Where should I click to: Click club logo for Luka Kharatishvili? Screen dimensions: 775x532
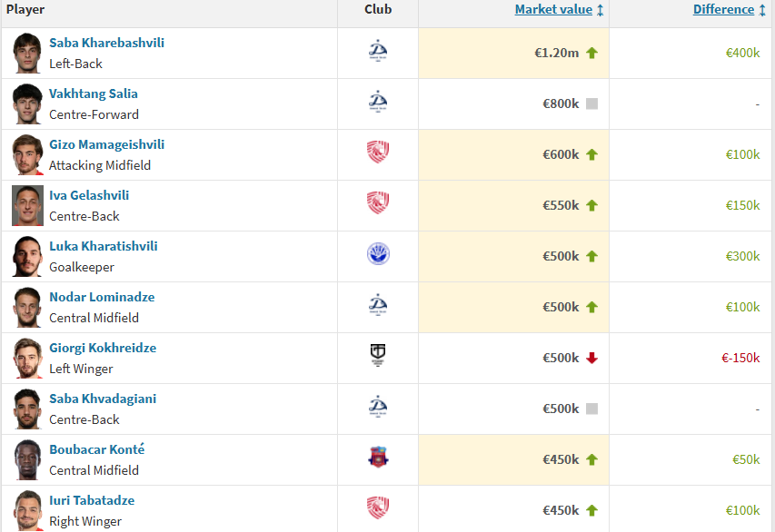[378, 254]
